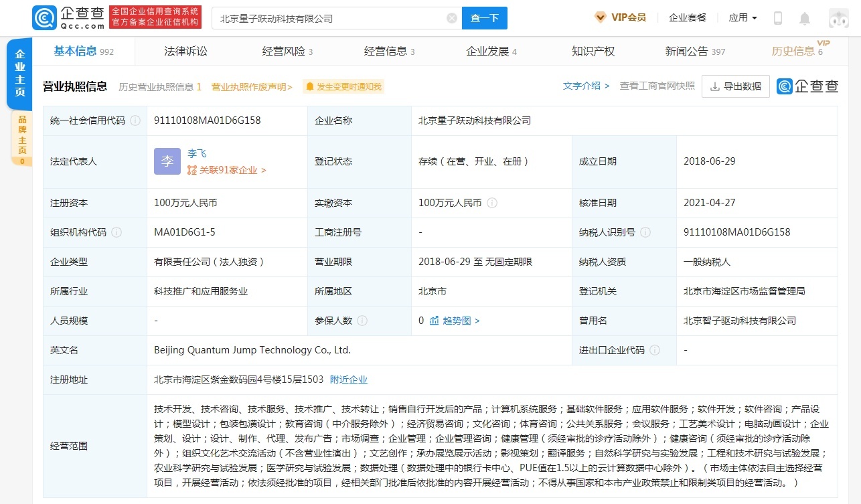
Task: Expand the 应用 dropdown
Action: 742,18
